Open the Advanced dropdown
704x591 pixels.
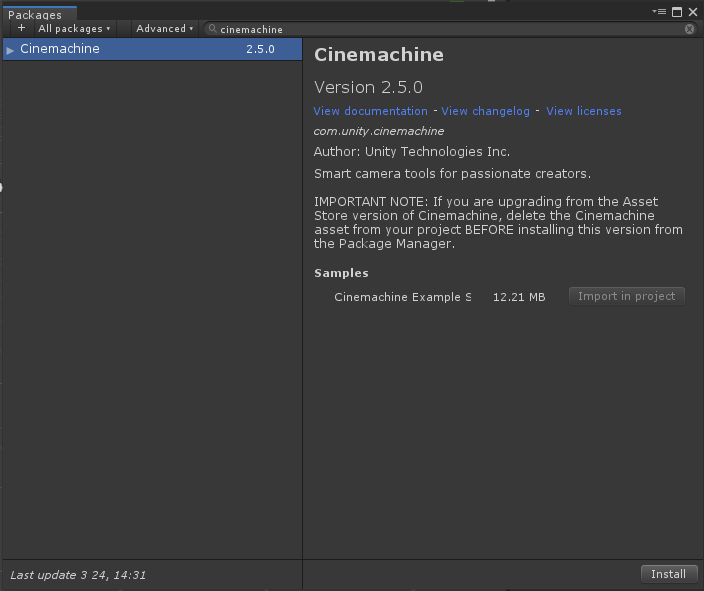click(x=164, y=29)
